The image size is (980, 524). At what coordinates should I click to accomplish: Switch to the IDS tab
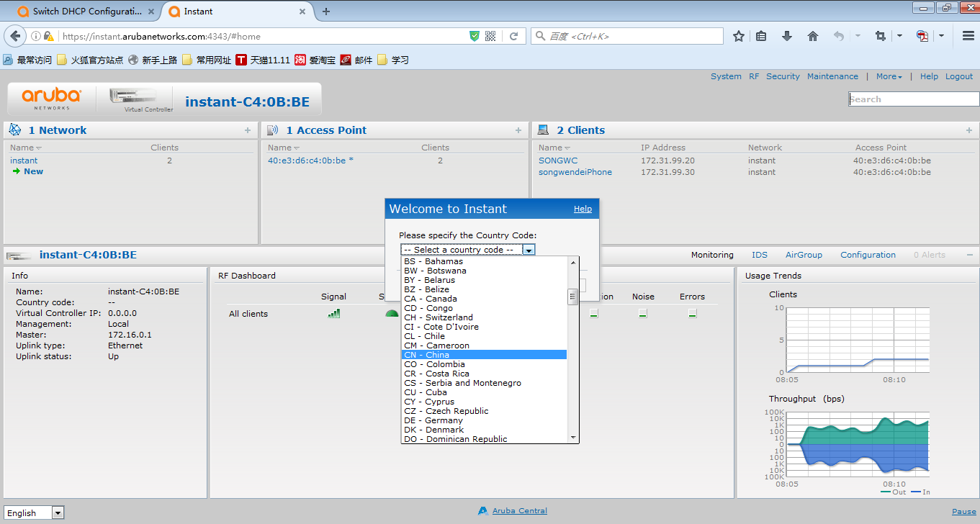point(760,255)
